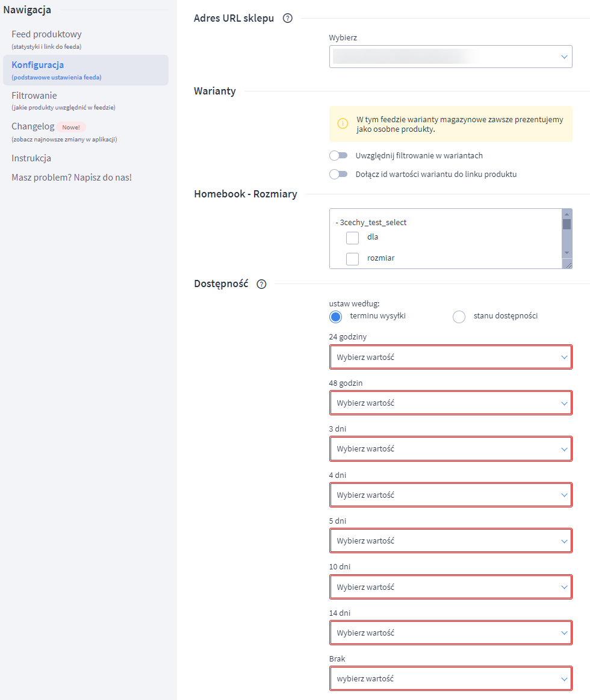Image resolution: width=590 pixels, height=700 pixels.
Task: Open the "Brak" dropdown
Action: pos(450,678)
